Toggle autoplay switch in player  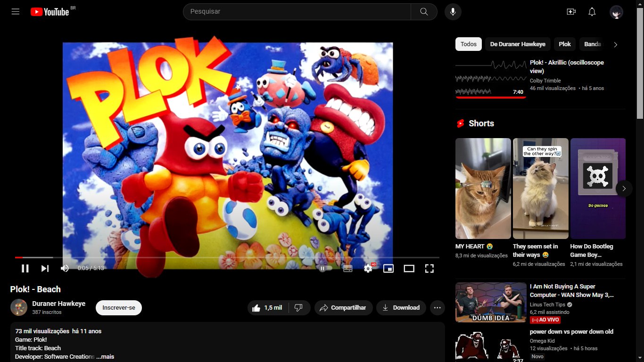325,268
